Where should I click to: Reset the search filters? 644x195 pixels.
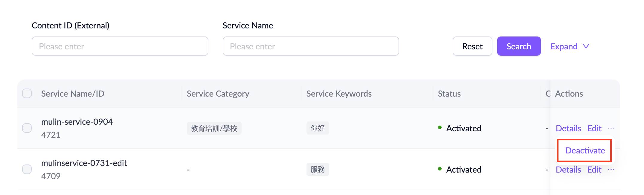coord(472,46)
